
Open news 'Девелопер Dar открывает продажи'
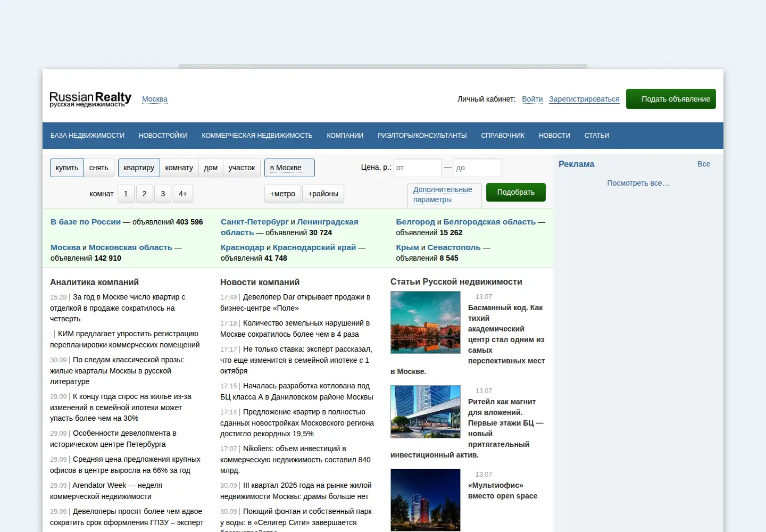pyautogui.click(x=295, y=303)
